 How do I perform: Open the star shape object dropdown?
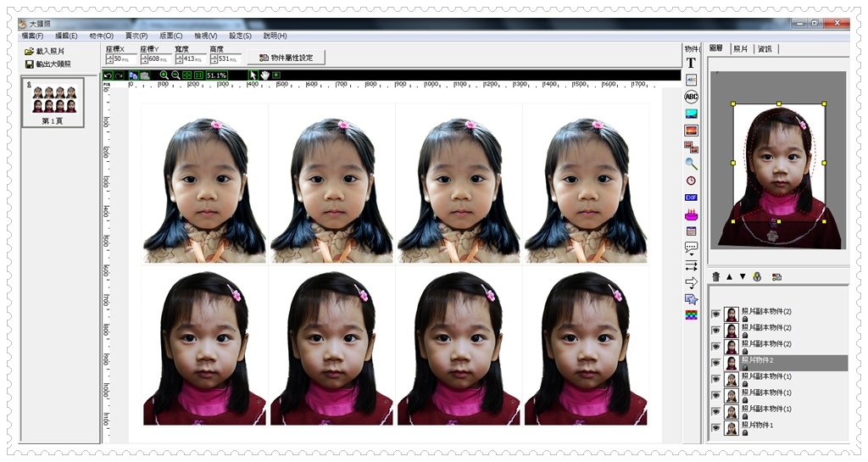[692, 299]
